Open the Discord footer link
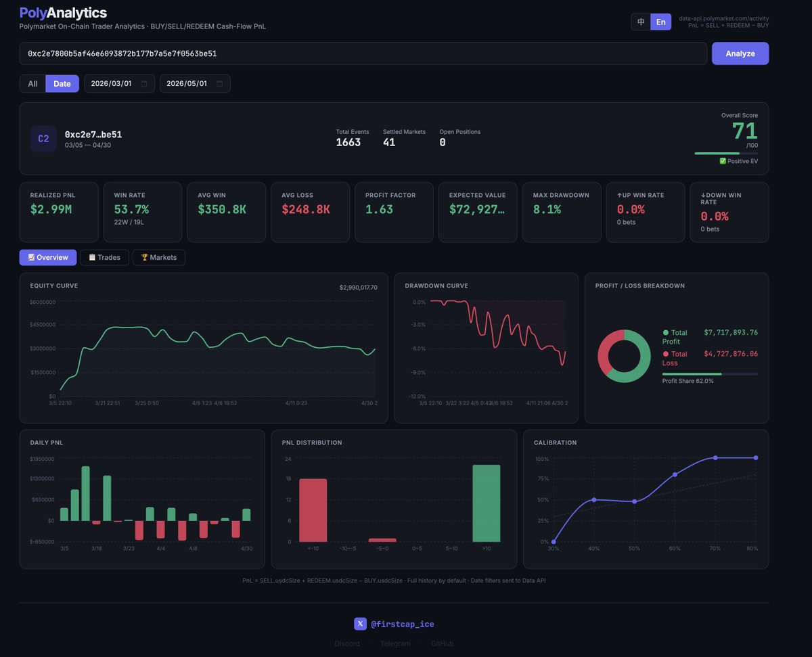The image size is (812, 657). click(347, 643)
